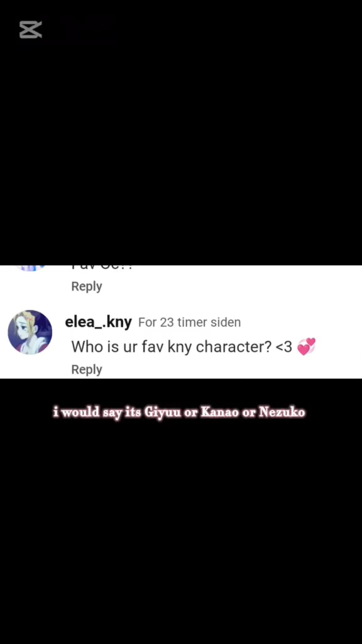Tap the CapCut logo watermark
Image resolution: width=362 pixels, height=644 pixels.
pos(31,30)
